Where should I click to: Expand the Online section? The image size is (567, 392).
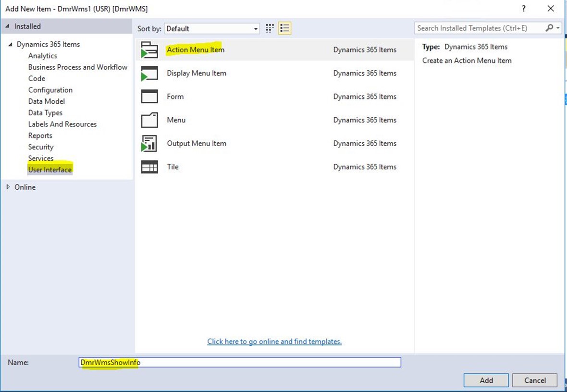8,187
